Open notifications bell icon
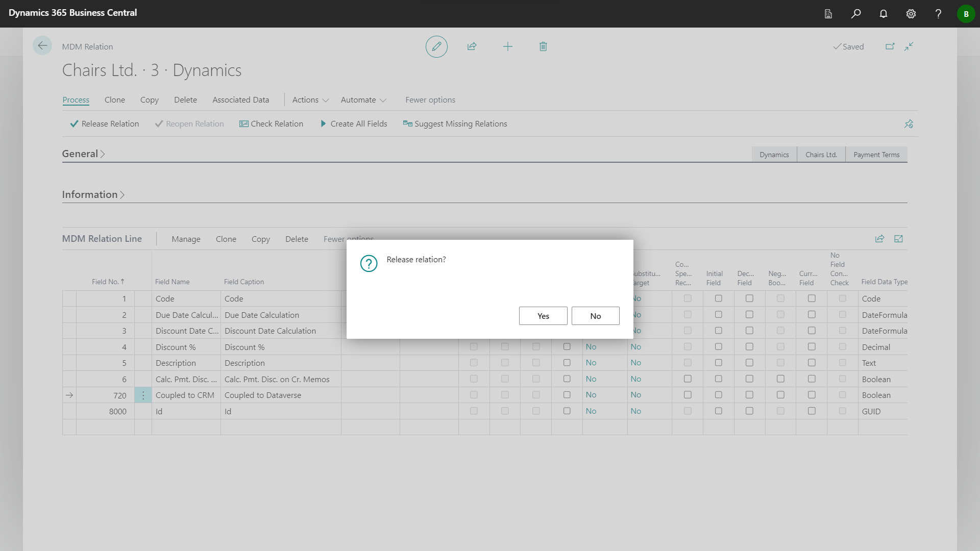 (884, 14)
